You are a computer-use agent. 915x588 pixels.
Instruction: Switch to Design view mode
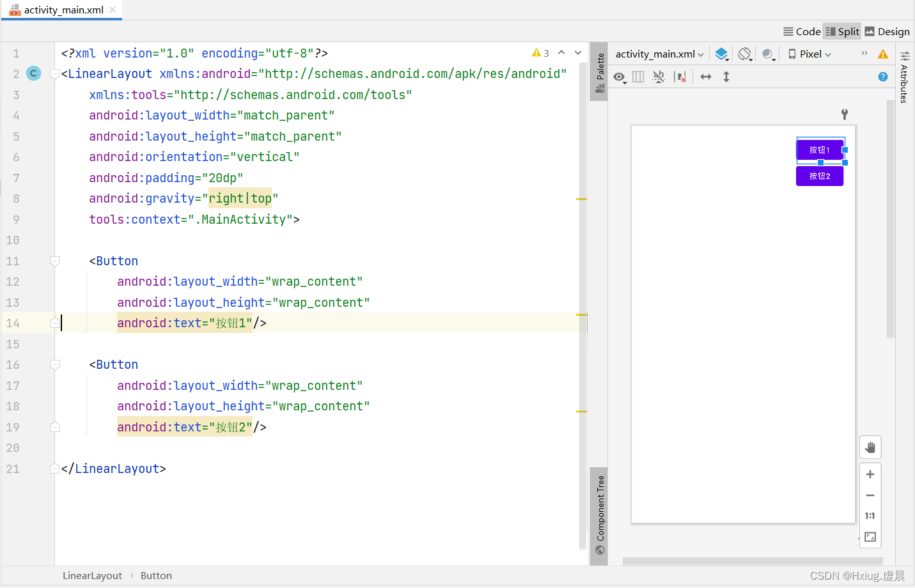pyautogui.click(x=887, y=31)
